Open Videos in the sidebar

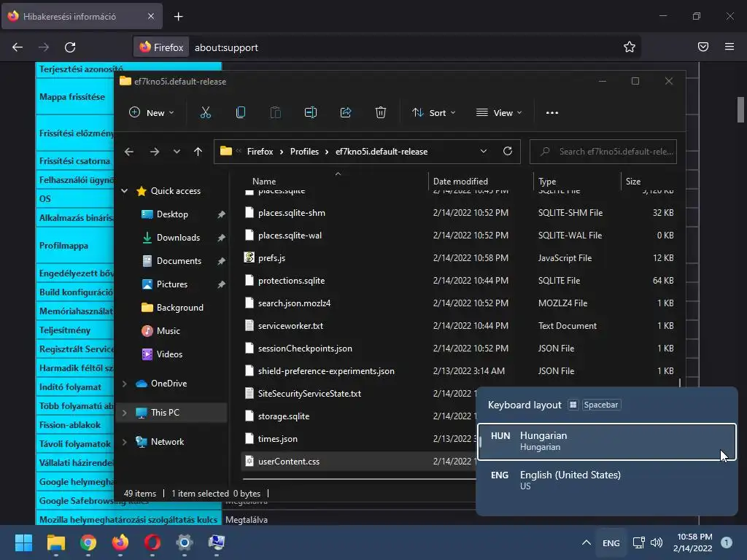coord(169,354)
